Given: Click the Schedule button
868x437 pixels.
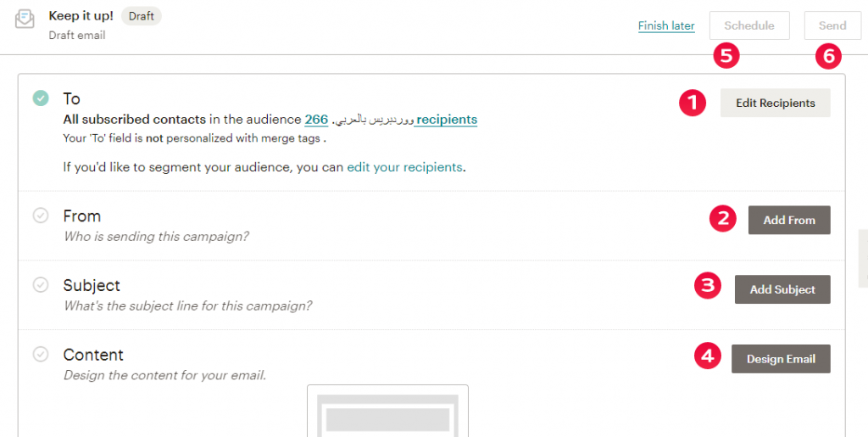Looking at the screenshot, I should click(x=749, y=25).
